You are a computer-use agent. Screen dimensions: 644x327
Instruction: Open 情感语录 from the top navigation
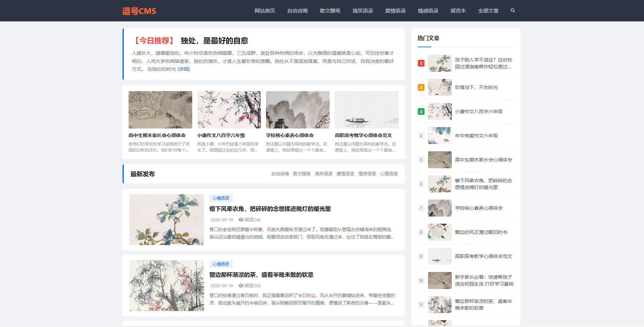pyautogui.click(x=428, y=11)
